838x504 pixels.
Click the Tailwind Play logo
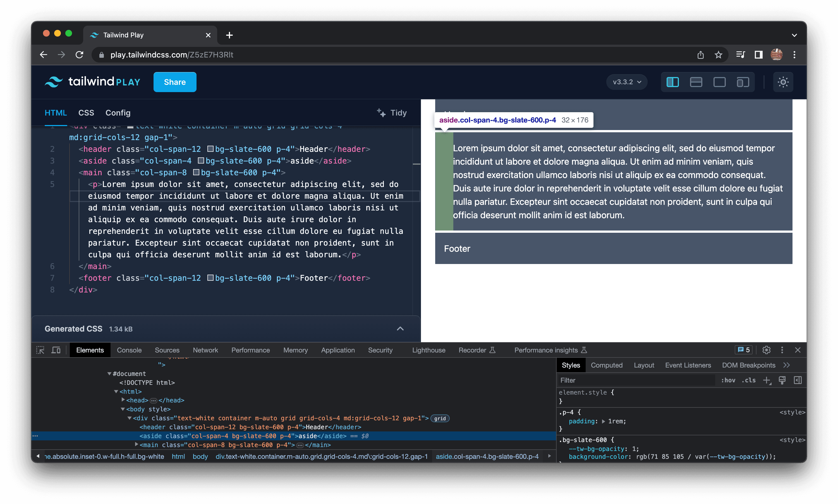[x=92, y=82]
